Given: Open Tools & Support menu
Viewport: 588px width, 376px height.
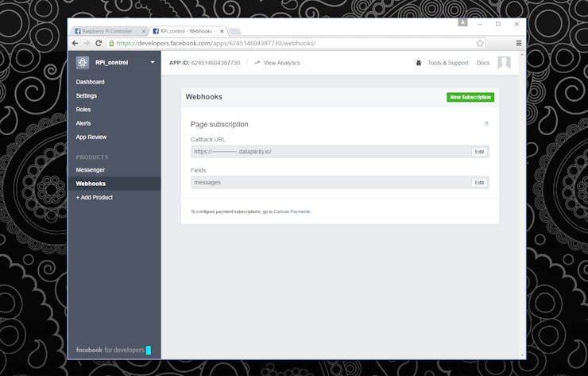Looking at the screenshot, I should pyautogui.click(x=448, y=63).
